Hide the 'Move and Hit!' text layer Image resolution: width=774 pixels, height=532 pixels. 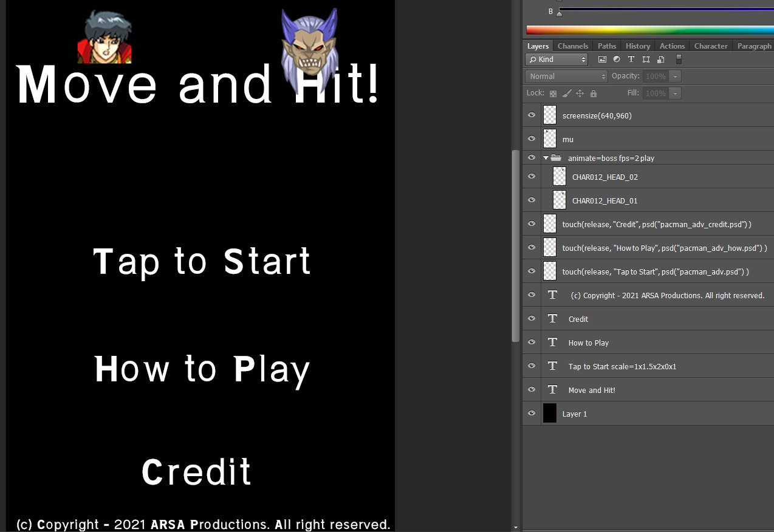pyautogui.click(x=531, y=389)
